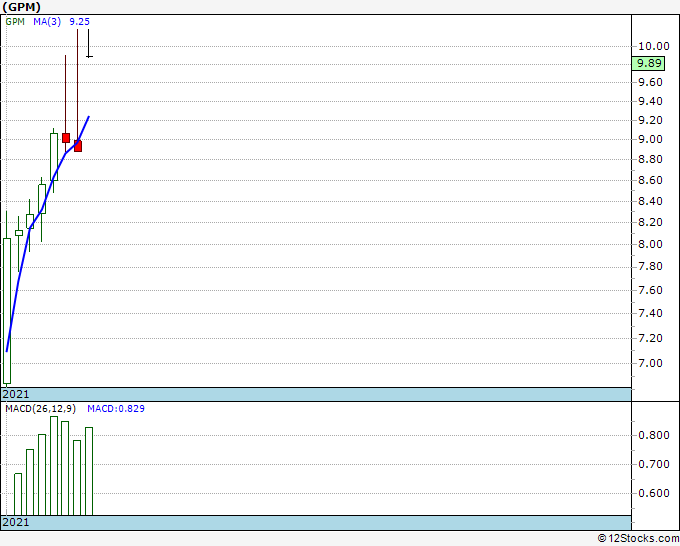The height and width of the screenshot is (546, 680).
Task: Click the second red candlestick body
Action: tap(78, 146)
